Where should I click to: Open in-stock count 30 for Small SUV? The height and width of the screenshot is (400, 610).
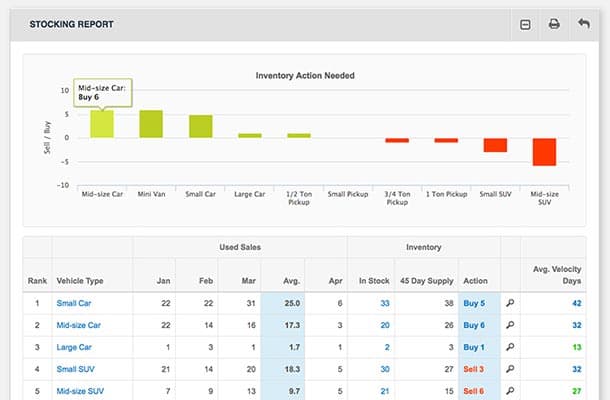tap(385, 369)
